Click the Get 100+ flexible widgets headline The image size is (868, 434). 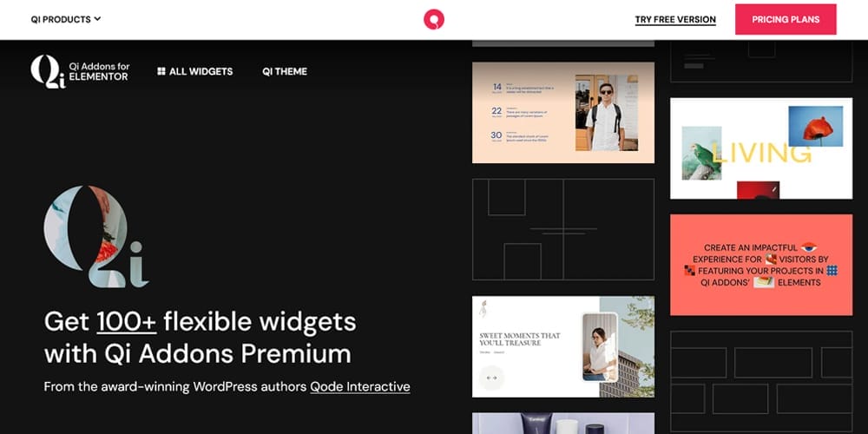200,338
